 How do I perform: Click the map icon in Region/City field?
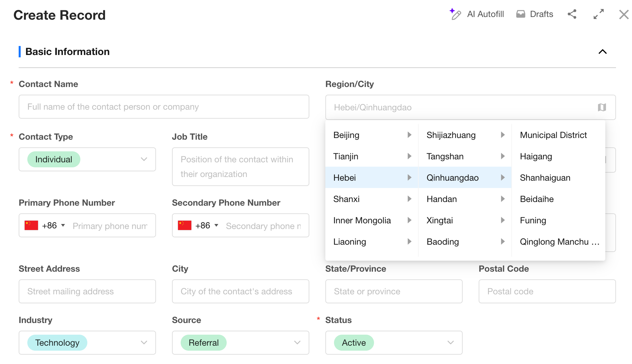click(602, 107)
